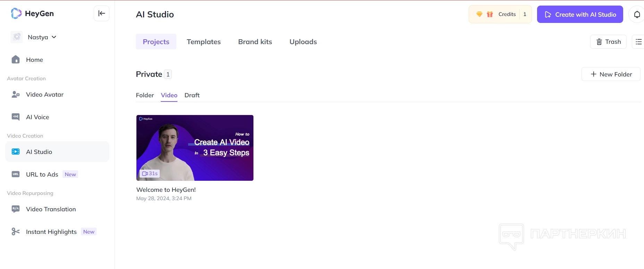Viewport: 644px width, 269px height.
Task: Click the Instant Highlights scissors icon
Action: coord(16,232)
